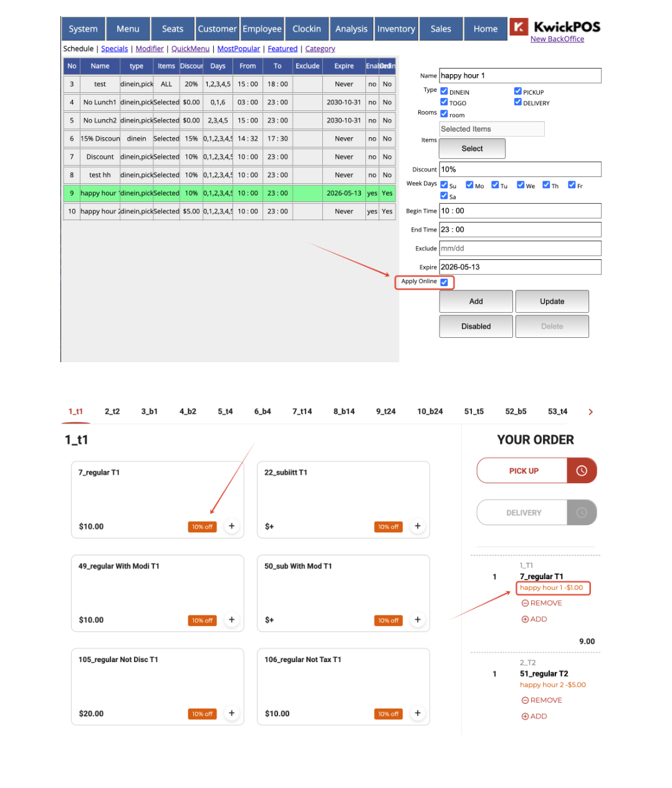Screen dimensions: 672x788
Task: Edit the Discount field
Action: pyautogui.click(x=521, y=169)
